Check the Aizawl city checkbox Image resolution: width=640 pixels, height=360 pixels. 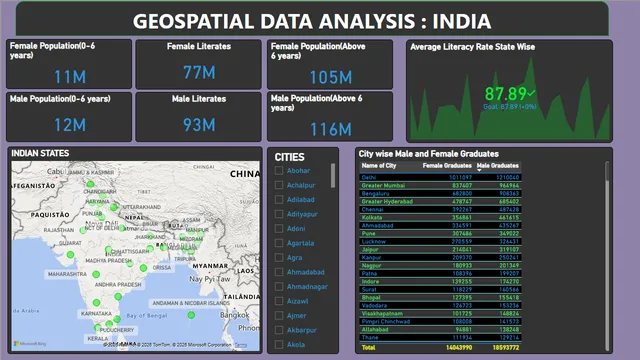tap(279, 301)
